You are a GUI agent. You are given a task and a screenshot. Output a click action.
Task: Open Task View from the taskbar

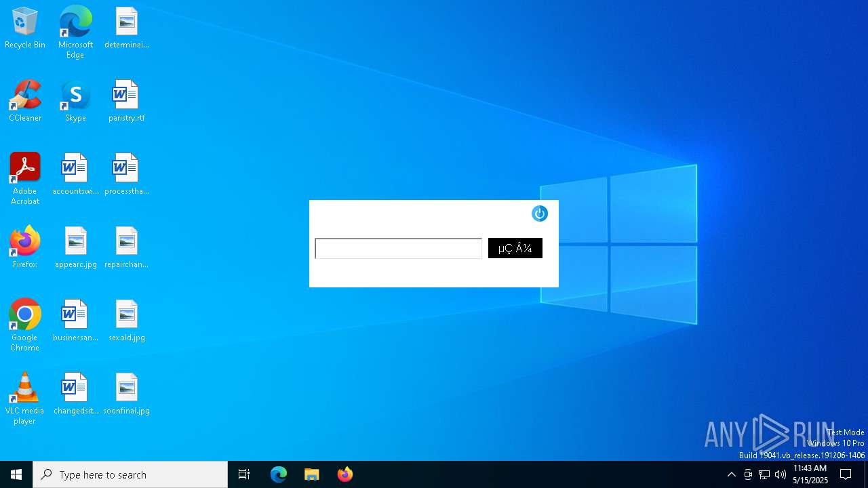(x=244, y=474)
